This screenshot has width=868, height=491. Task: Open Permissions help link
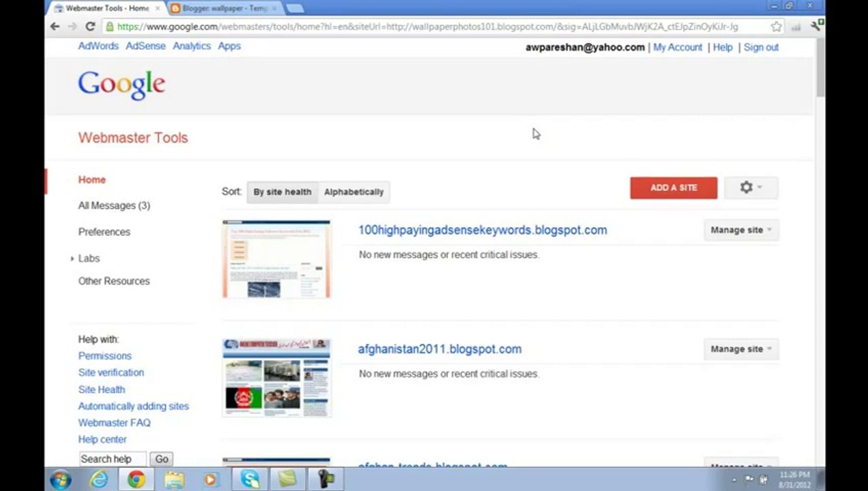(105, 356)
